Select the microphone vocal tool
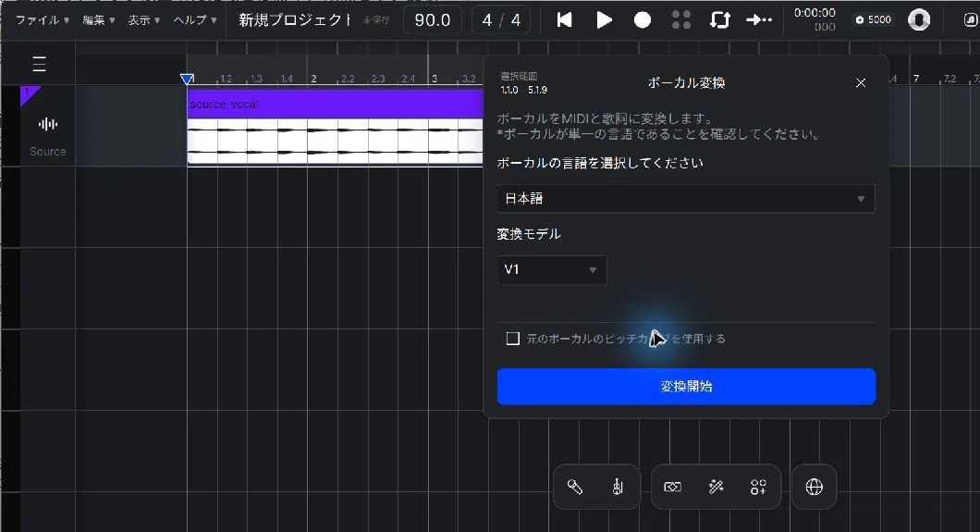Viewport: 980px width, 532px height. coord(575,487)
